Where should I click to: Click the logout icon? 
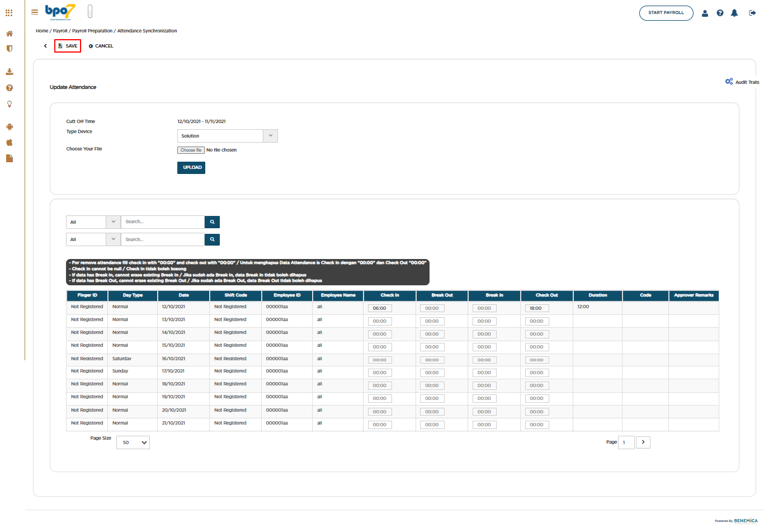click(x=752, y=13)
